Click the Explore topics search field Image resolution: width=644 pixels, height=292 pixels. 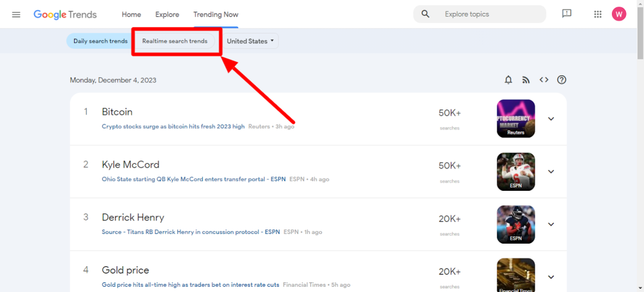(x=480, y=14)
